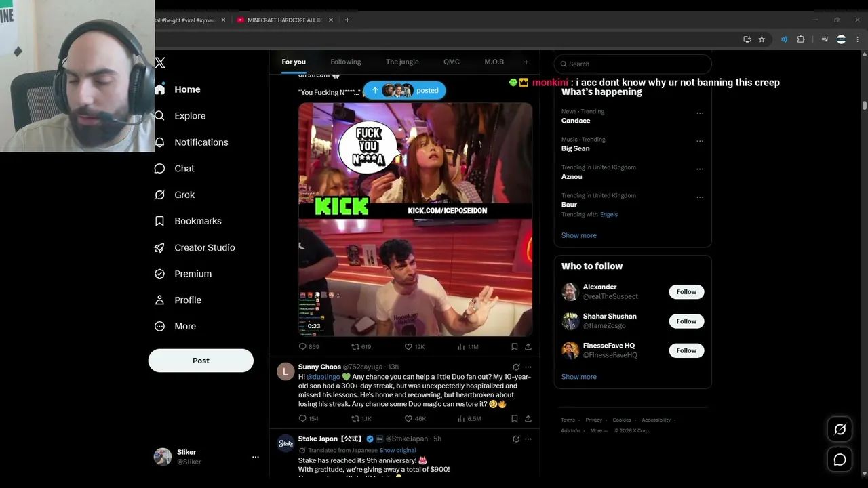Show more trends in What's happening
The image size is (868, 488).
tap(579, 235)
